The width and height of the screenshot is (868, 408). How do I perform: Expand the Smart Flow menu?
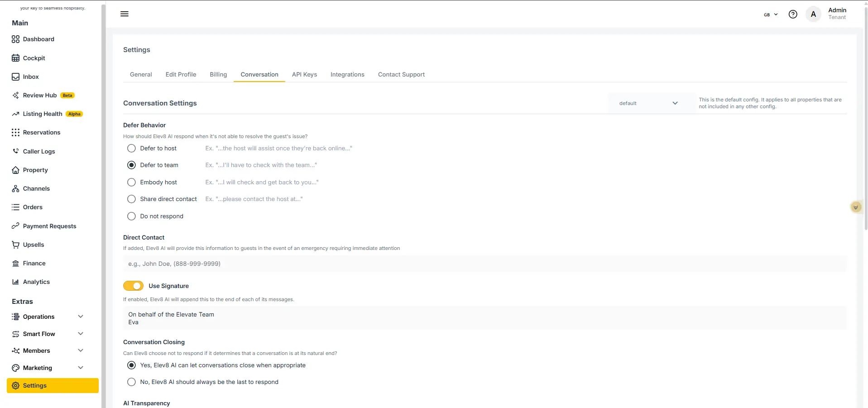(x=48, y=334)
